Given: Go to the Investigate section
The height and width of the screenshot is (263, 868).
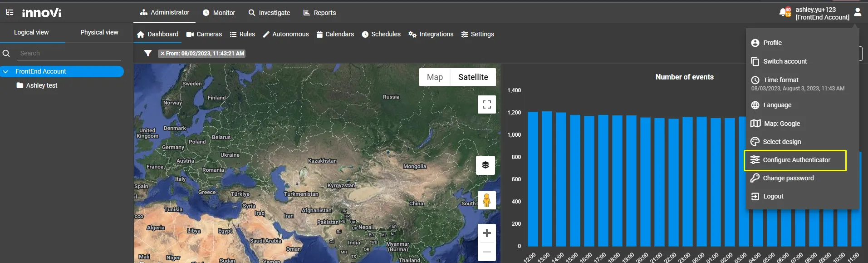Looking at the screenshot, I should click(269, 13).
